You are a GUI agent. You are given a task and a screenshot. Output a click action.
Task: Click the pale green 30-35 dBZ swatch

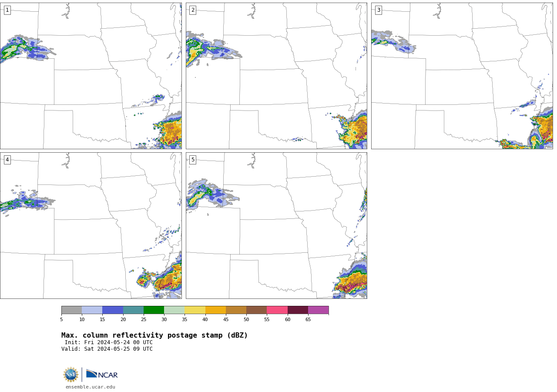click(174, 310)
